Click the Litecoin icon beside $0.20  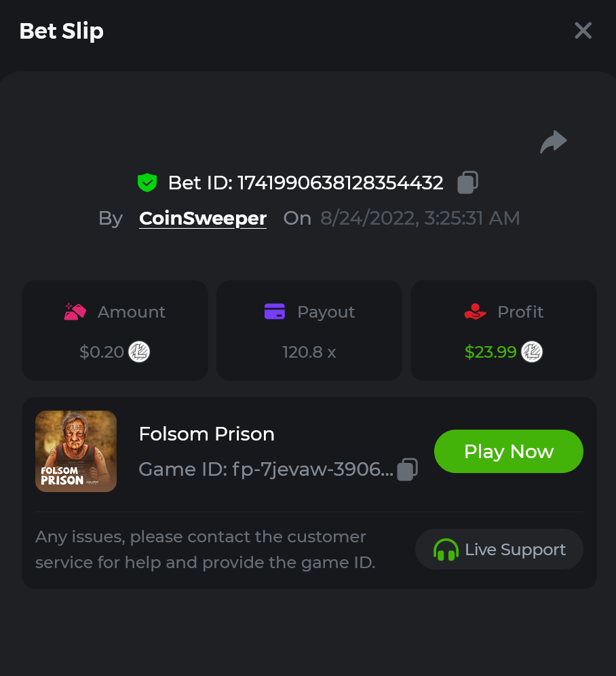[x=139, y=352]
